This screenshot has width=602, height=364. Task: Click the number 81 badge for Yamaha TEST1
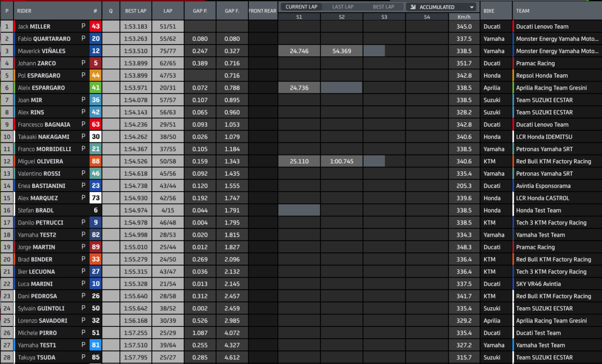pos(95,345)
